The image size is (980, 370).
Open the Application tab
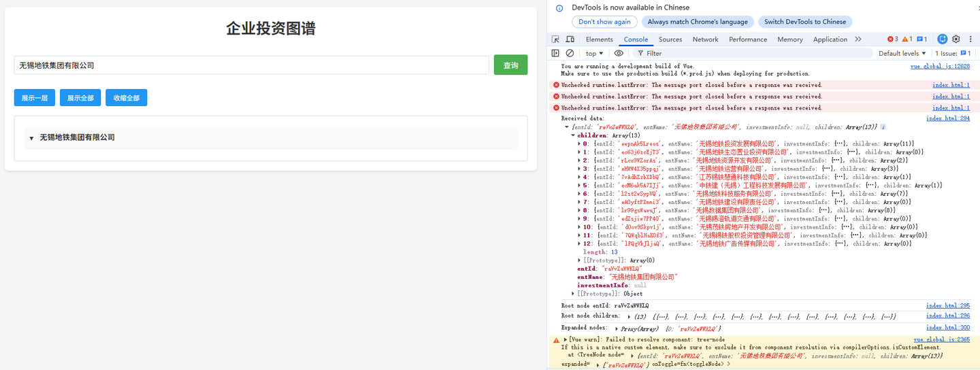pyautogui.click(x=830, y=39)
